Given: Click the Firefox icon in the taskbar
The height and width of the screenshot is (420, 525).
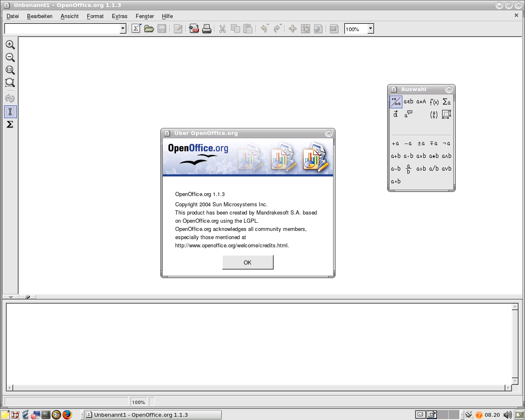Looking at the screenshot, I should 67,415.
